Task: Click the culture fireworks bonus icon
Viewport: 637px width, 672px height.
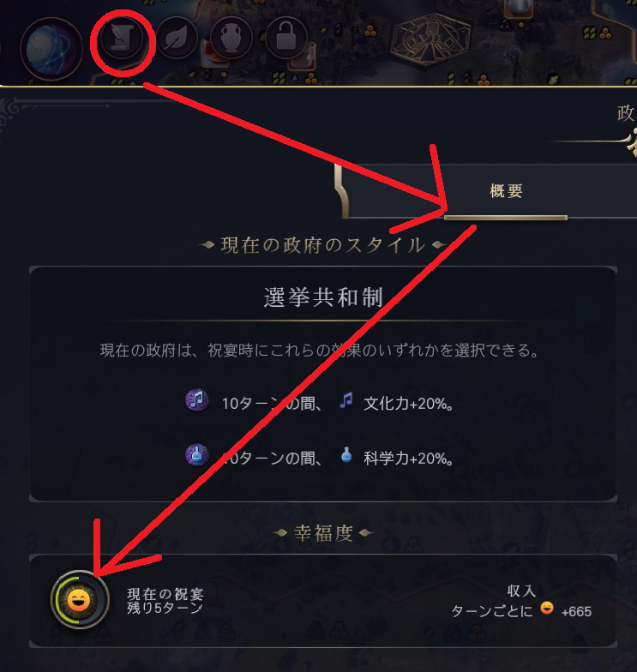Action: point(197,399)
